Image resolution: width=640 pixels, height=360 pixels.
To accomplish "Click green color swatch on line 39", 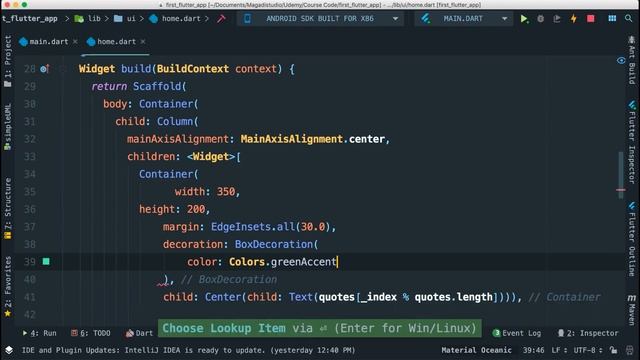I will (x=46, y=261).
